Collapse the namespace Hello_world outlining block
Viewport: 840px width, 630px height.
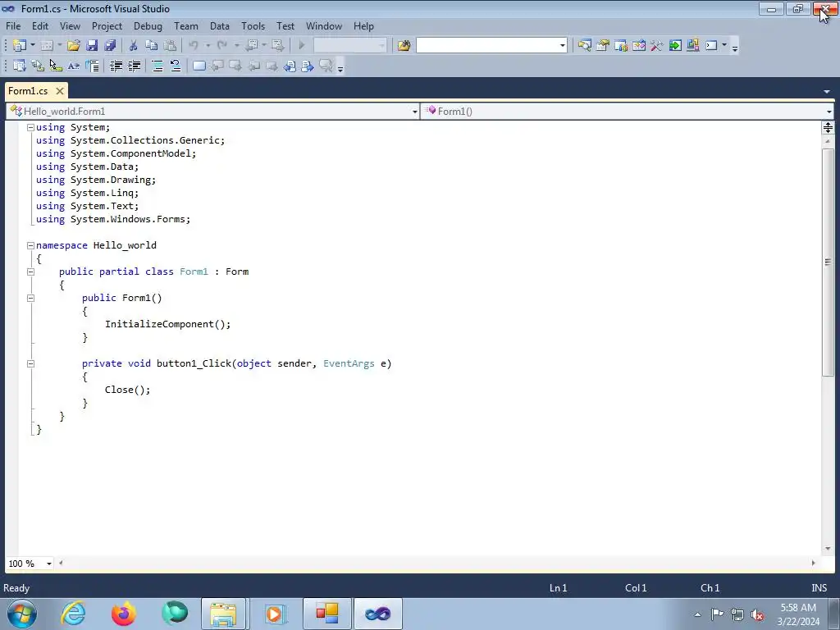coord(30,245)
